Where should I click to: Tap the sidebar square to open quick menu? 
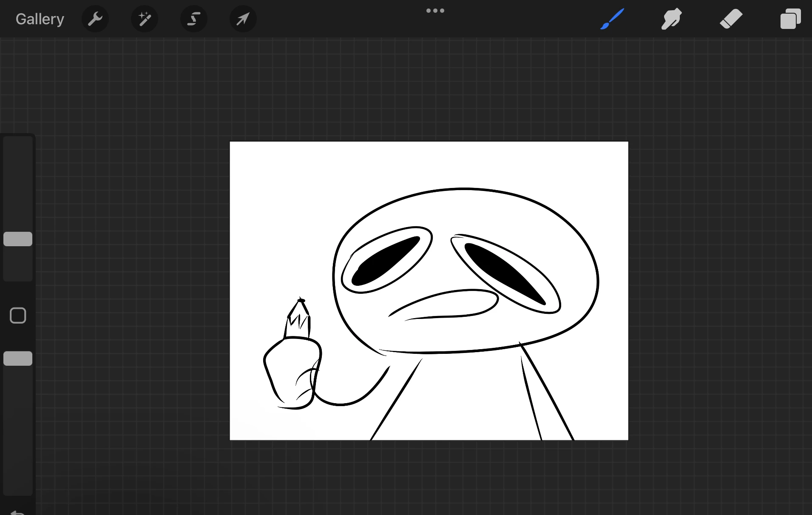click(x=17, y=315)
